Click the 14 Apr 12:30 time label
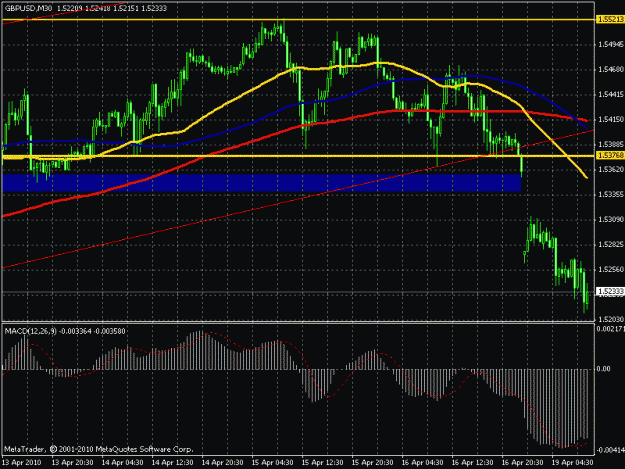 click(x=173, y=463)
